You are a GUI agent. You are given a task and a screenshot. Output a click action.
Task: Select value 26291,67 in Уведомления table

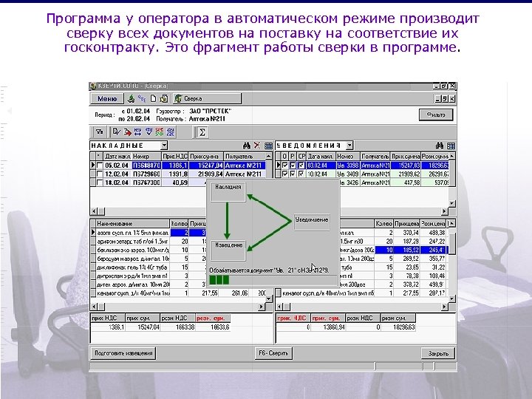point(435,174)
